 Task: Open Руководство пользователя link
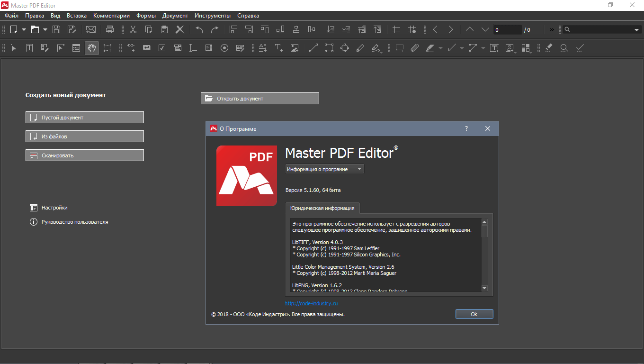point(69,222)
